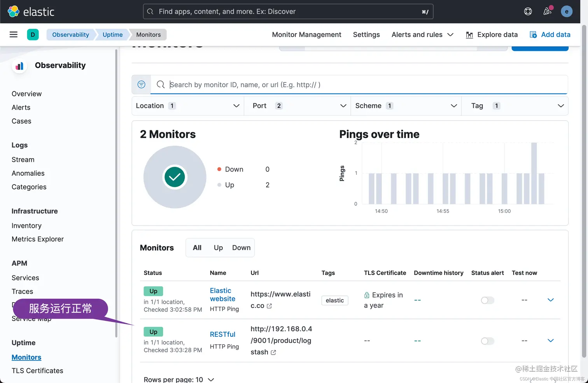
Task: Select the All monitors filter tab
Action: [197, 248]
